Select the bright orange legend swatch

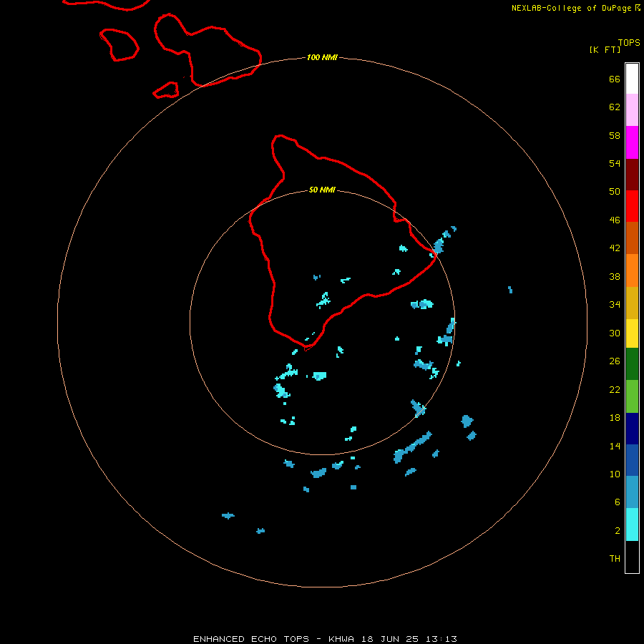(x=632, y=270)
